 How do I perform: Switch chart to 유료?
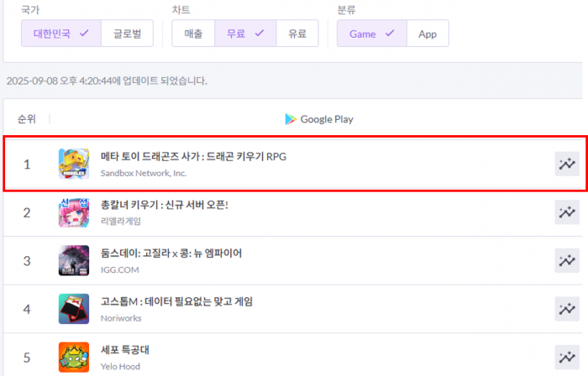tap(297, 34)
